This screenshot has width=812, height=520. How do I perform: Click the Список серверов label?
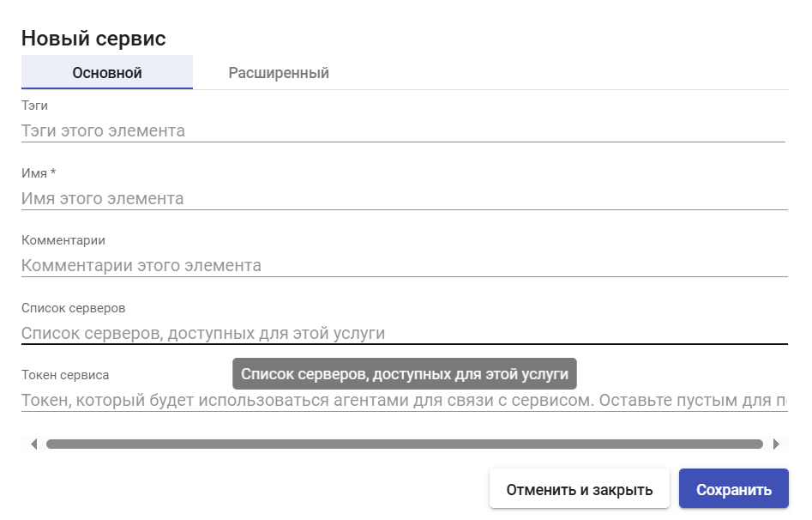[x=74, y=308]
